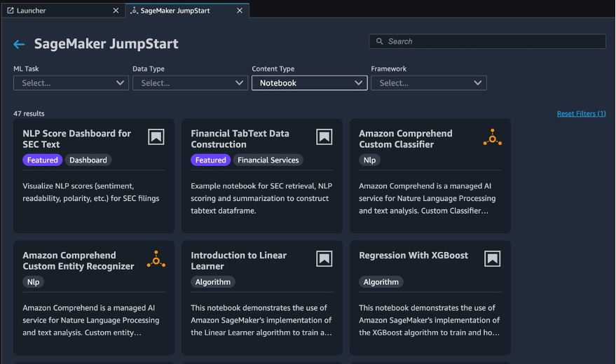This screenshot has height=364, width=616.
Task: Click the Search input field
Action: pos(487,41)
